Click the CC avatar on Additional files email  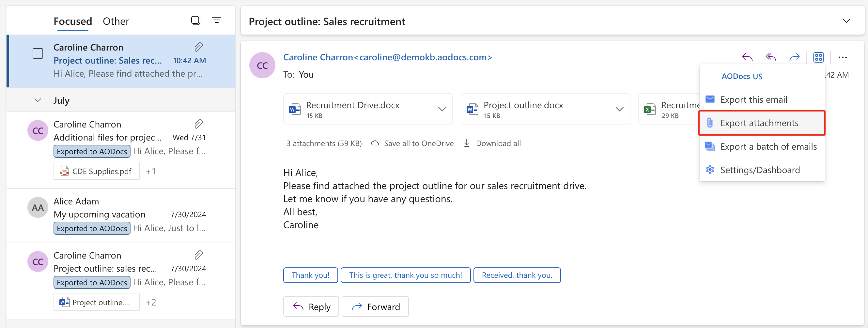coord(38,130)
